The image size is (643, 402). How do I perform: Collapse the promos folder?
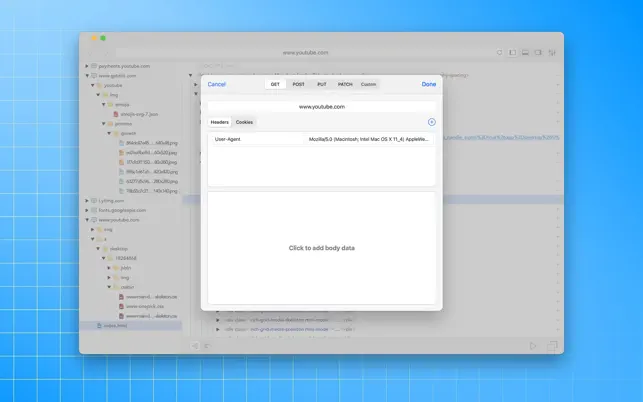(104, 123)
